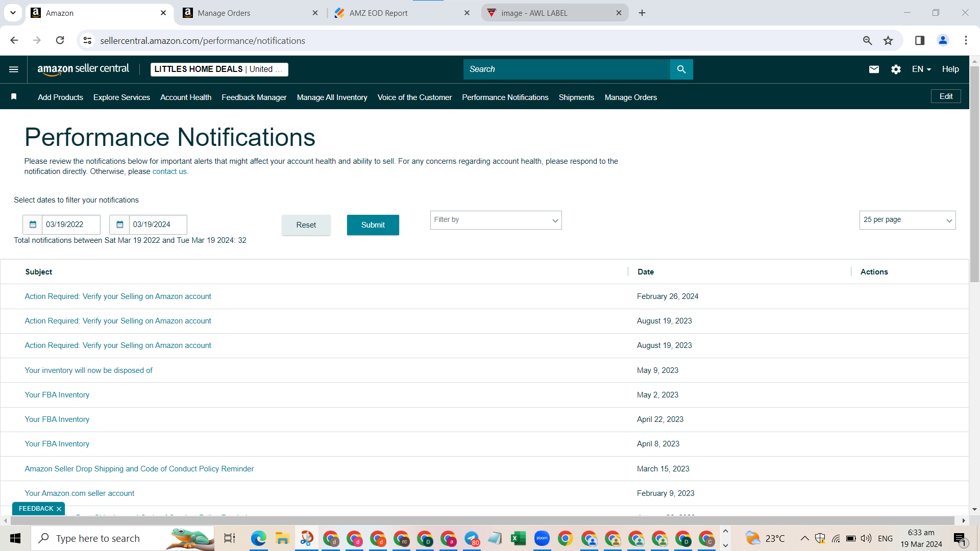
Task: Click the Amazon Seller Central logo
Action: click(83, 69)
